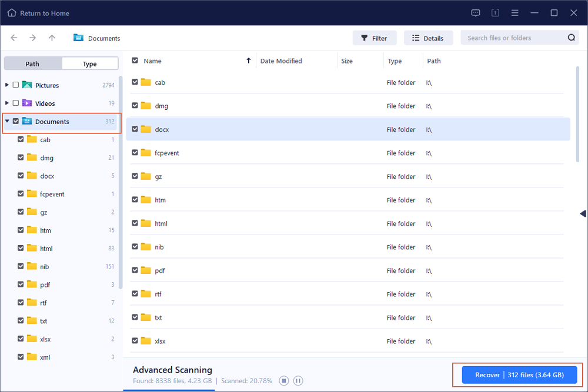The height and width of the screenshot is (392, 588).
Task: Click the Details view button
Action: click(428, 38)
